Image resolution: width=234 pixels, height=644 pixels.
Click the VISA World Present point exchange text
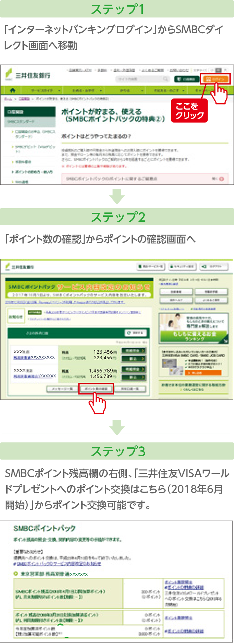pyautogui.click(x=193, y=598)
